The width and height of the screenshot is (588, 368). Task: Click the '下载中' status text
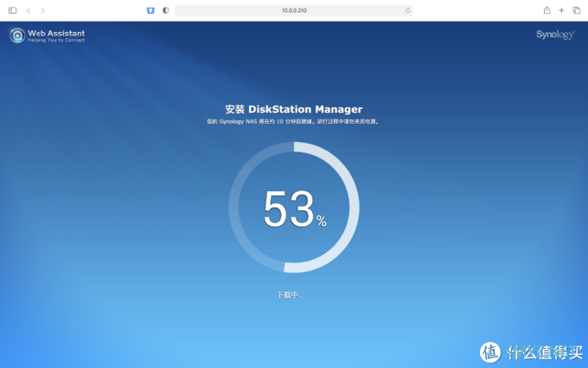point(289,295)
